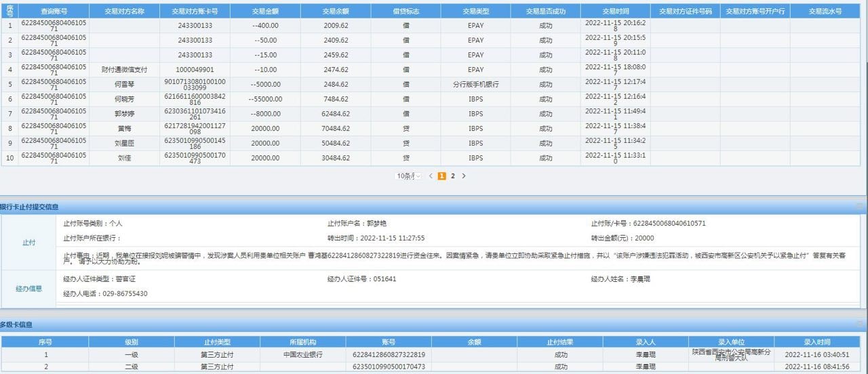The image size is (868, 374).
Task: Click 财付通微信支付 transaction row
Action: [124, 70]
